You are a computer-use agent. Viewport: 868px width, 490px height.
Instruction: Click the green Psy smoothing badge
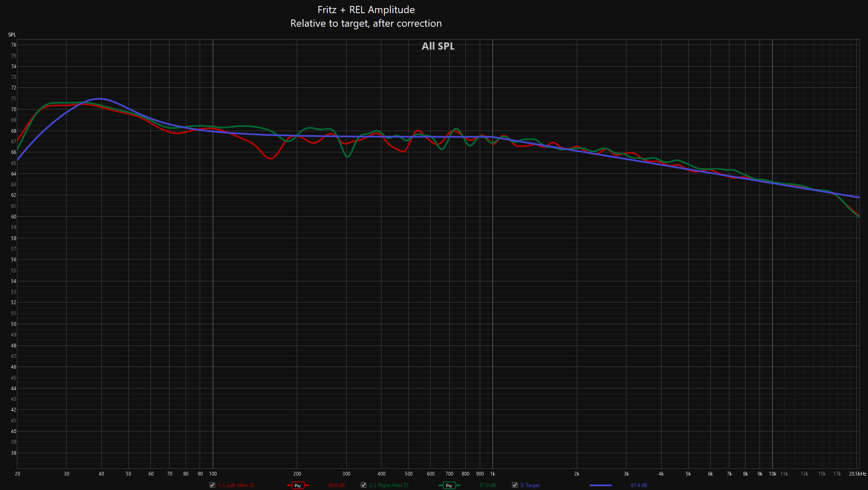click(449, 485)
